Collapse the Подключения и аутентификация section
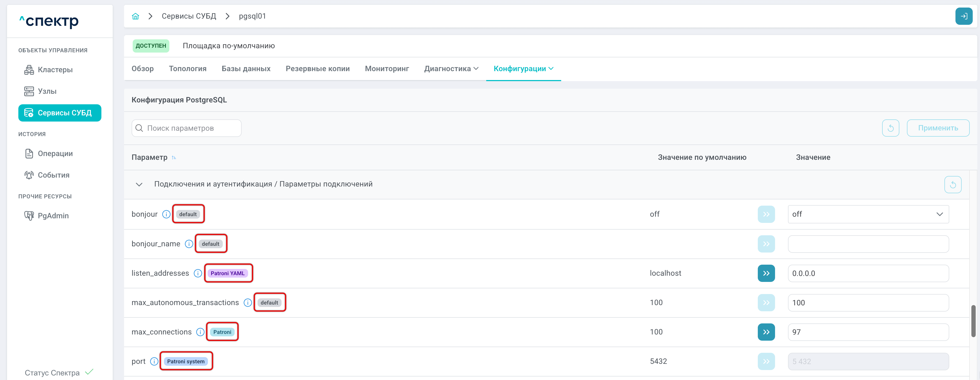 [x=139, y=185]
